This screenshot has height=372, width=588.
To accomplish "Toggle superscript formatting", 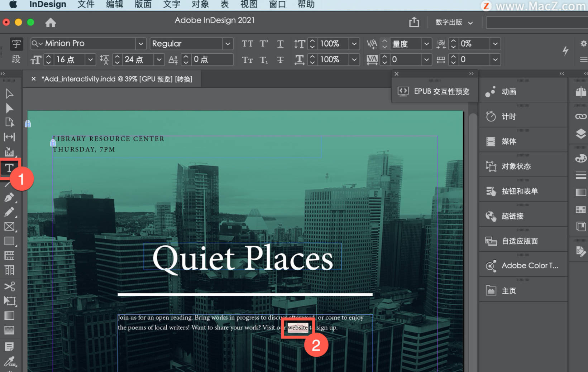I will tap(264, 44).
